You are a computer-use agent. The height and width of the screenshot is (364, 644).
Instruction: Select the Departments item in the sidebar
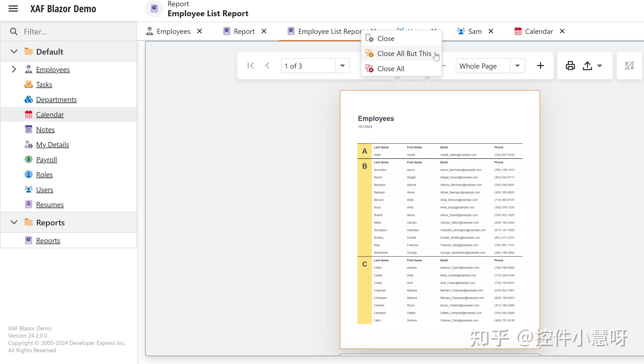56,99
